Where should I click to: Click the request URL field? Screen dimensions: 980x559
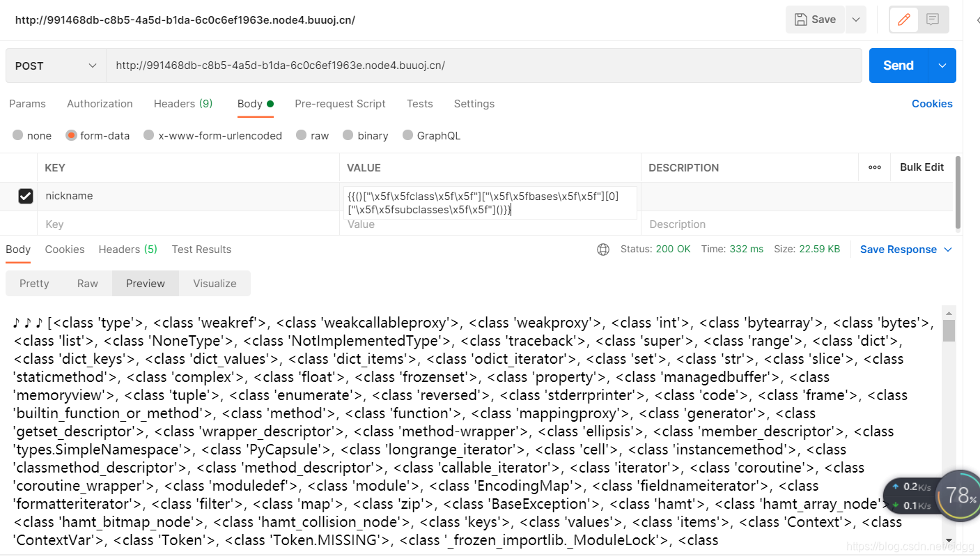484,66
